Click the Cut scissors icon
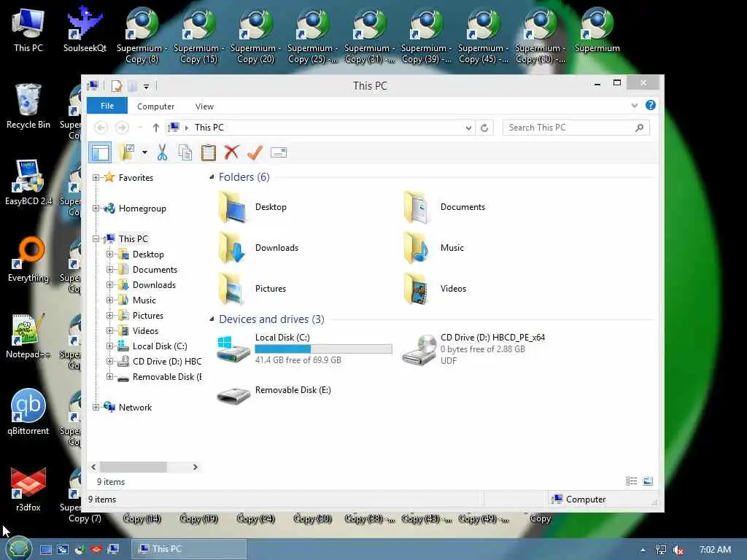The height and width of the screenshot is (560, 747). pyautogui.click(x=162, y=152)
